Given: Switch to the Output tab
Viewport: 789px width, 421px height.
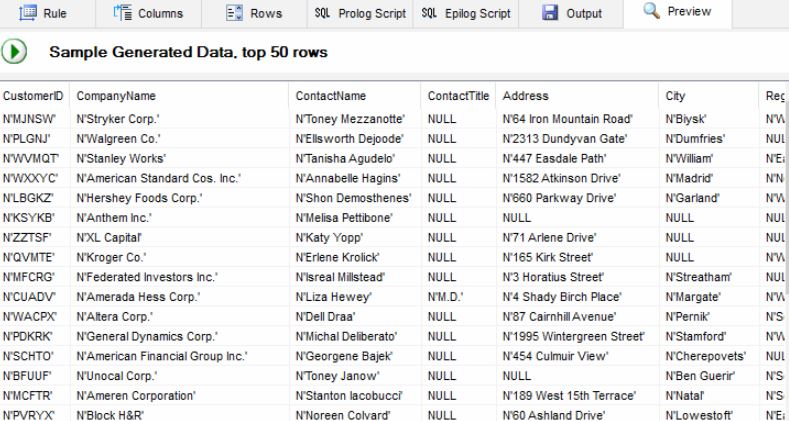Looking at the screenshot, I should tap(571, 14).
